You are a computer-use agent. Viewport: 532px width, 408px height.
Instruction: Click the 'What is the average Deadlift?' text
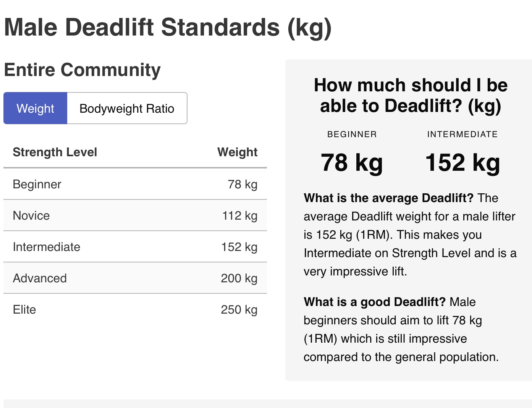[388, 198]
